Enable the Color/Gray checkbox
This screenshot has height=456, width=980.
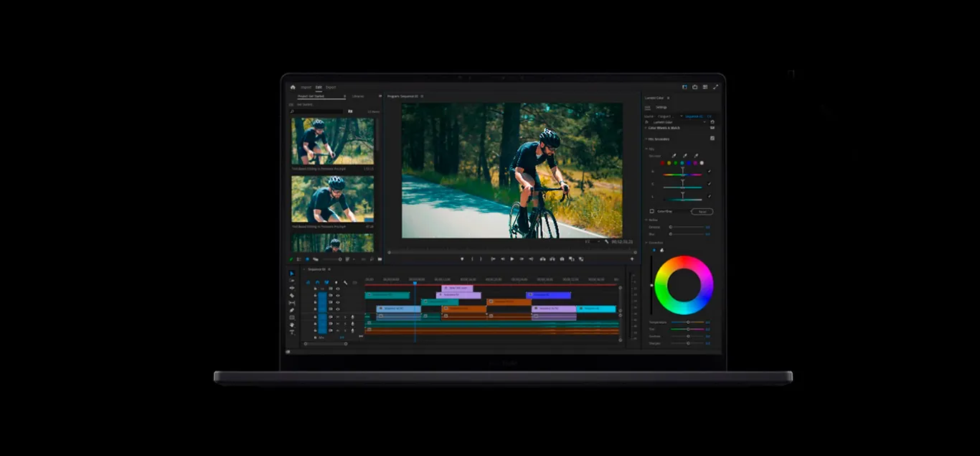click(651, 211)
